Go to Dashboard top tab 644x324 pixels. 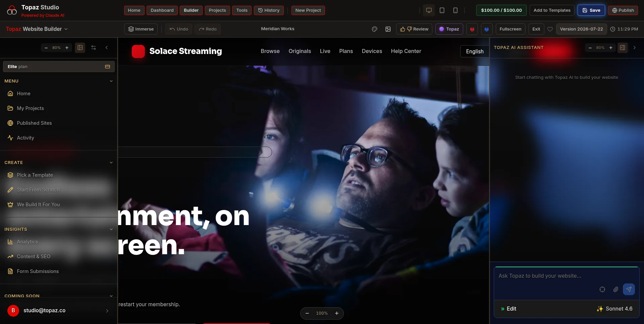(162, 10)
